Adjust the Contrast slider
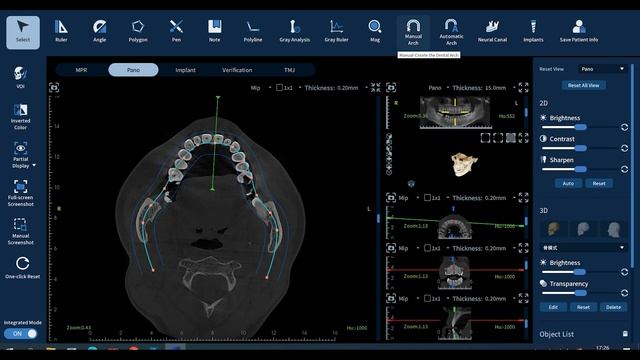The height and width of the screenshot is (360, 640). [580, 148]
